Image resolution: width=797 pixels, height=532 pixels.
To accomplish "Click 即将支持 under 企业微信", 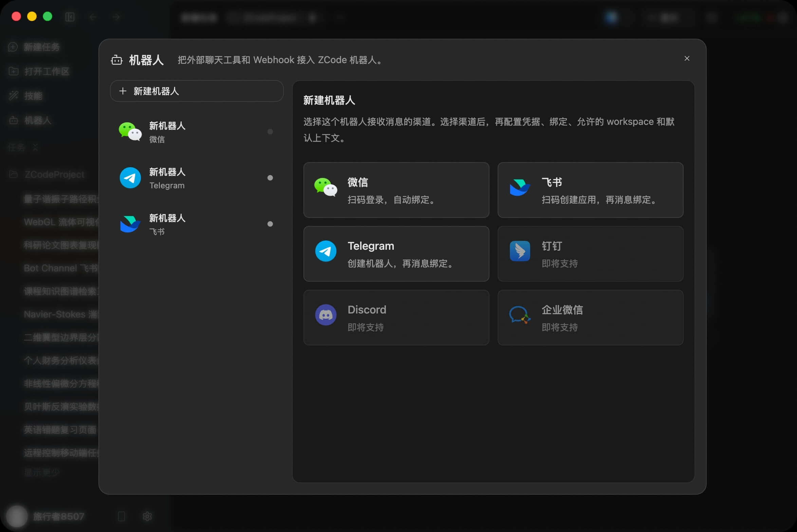I will (x=560, y=327).
